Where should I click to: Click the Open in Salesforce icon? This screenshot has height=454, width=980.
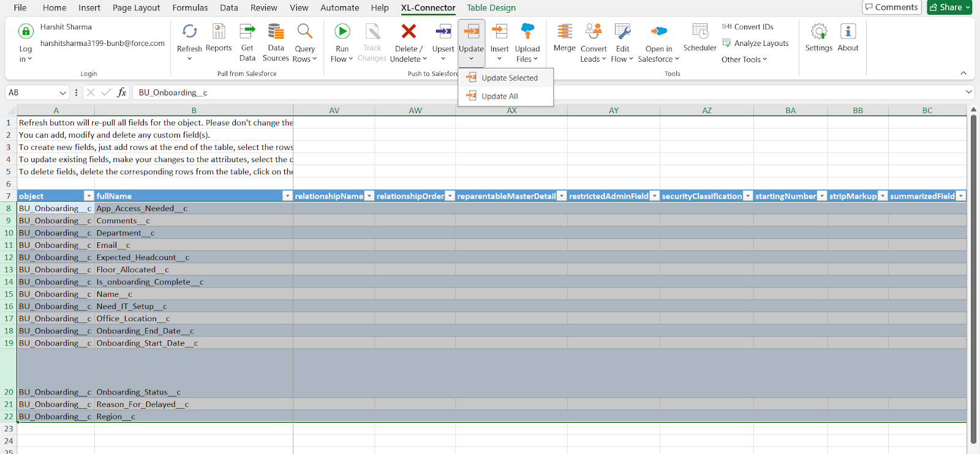click(x=658, y=31)
